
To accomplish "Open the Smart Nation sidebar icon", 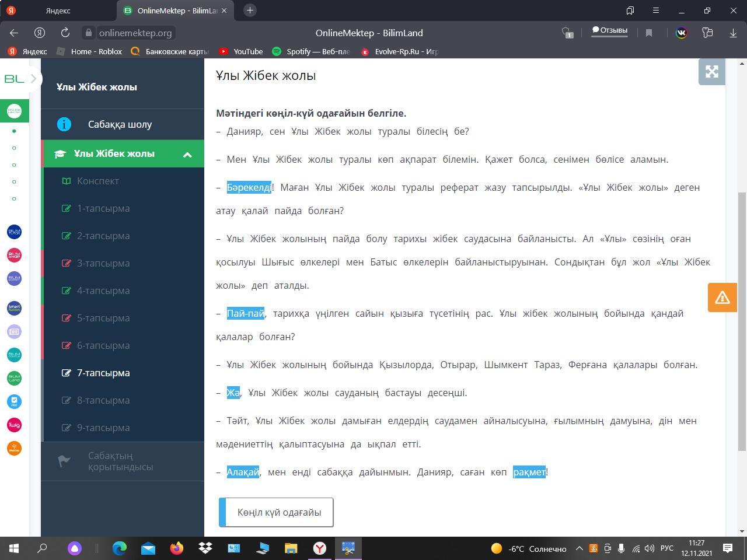I will pyautogui.click(x=14, y=308).
